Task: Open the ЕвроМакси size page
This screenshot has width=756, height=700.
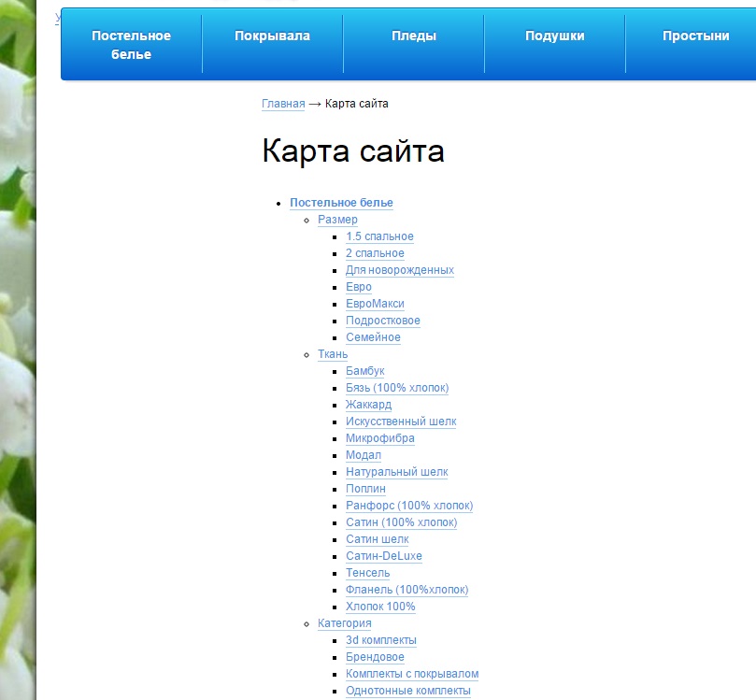Action: click(375, 304)
